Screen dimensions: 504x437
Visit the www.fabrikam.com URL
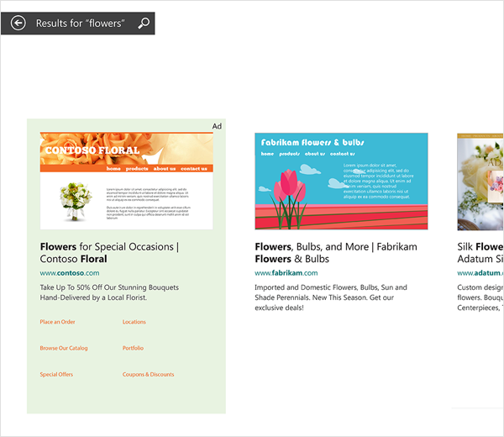(286, 273)
